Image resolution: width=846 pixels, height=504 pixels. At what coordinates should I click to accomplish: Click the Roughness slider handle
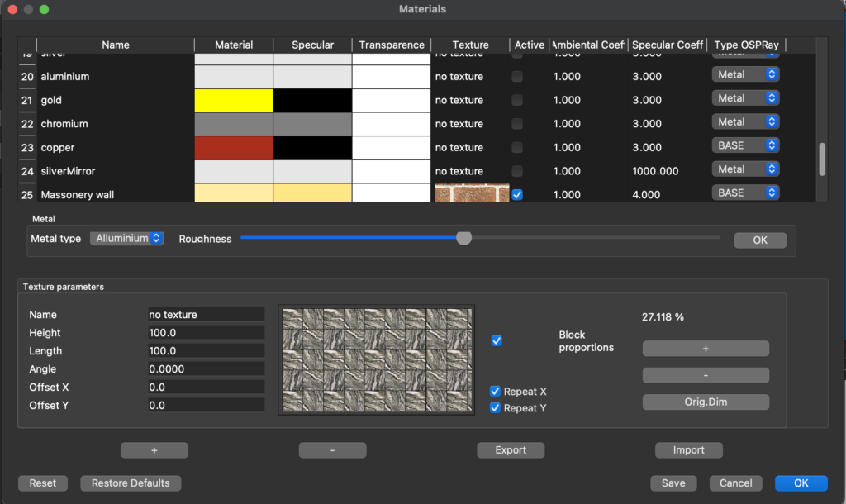pos(464,238)
